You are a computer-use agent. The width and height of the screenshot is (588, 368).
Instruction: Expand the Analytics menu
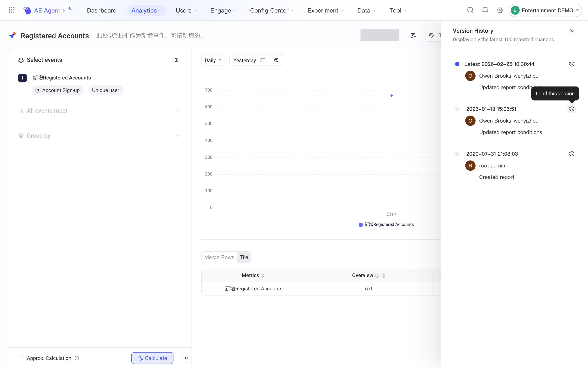click(147, 10)
